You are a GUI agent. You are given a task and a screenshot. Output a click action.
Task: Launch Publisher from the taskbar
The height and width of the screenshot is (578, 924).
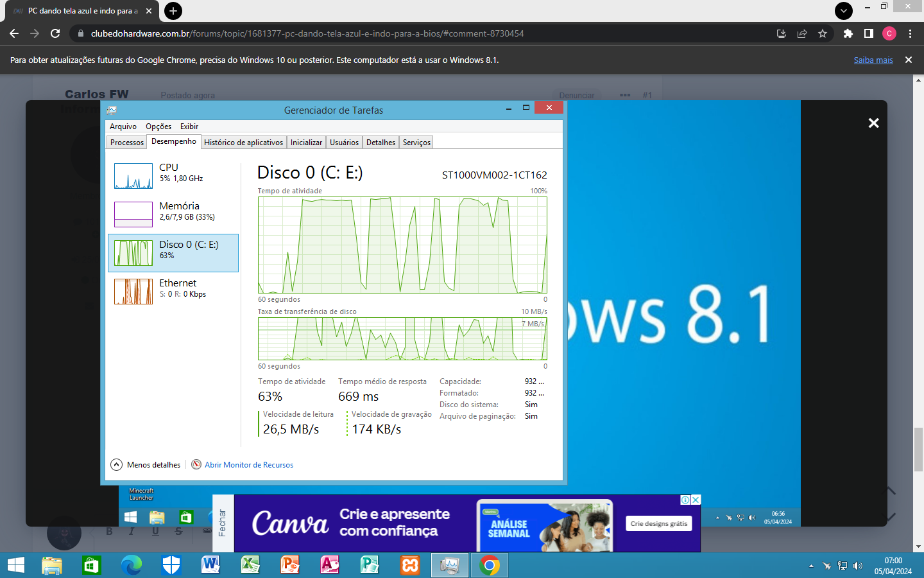[x=370, y=565]
